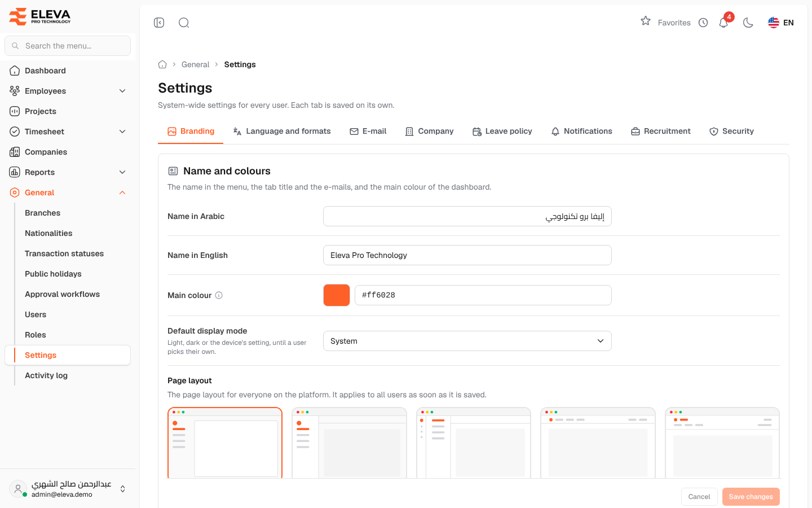Click the Timesheet check-circle icon
Viewport: 812px width, 508px height.
click(15, 132)
